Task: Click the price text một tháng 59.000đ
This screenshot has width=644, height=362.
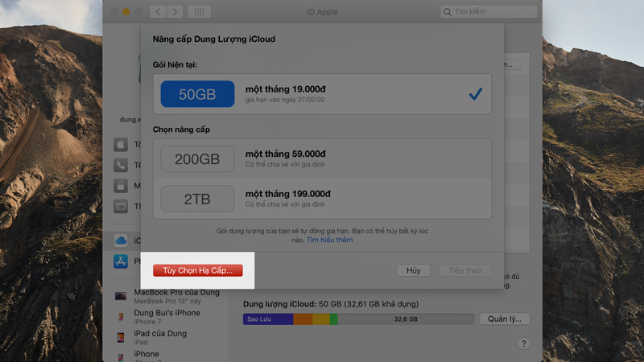Action: tap(286, 154)
